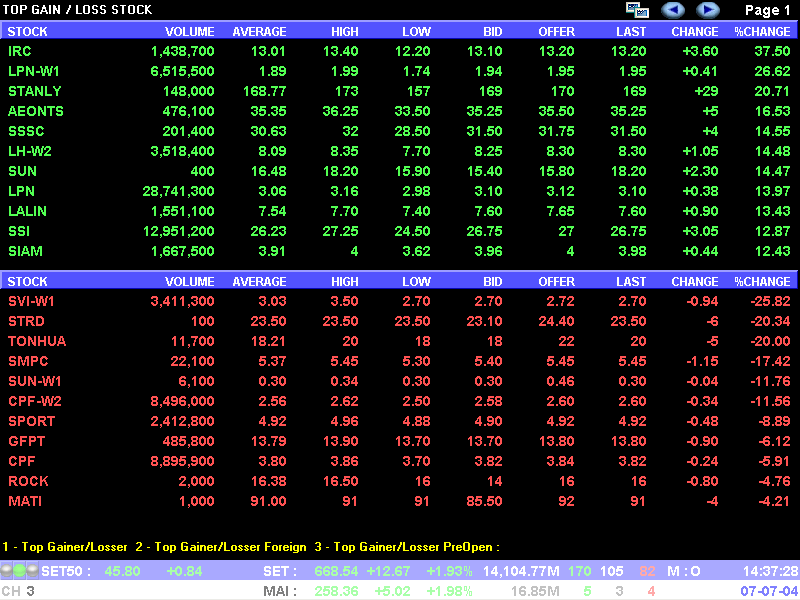The width and height of the screenshot is (800, 600).
Task: Click BID header in the losers table
Action: coord(493,282)
